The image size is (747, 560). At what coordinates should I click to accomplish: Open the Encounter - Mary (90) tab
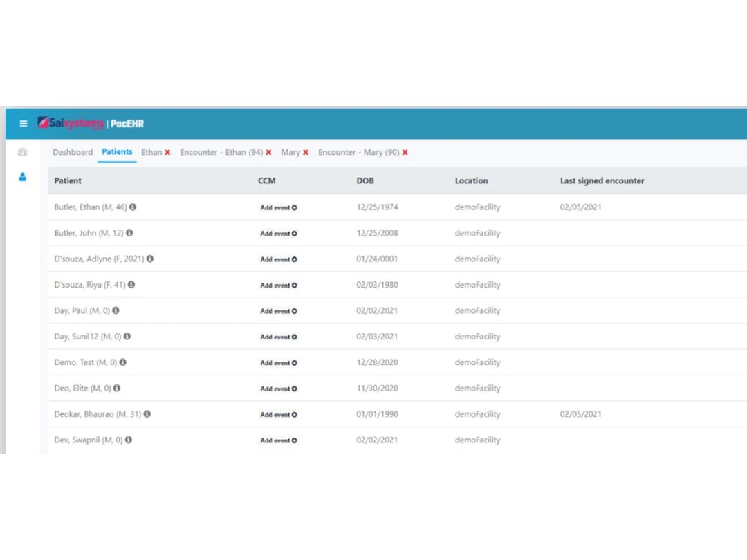[359, 152]
